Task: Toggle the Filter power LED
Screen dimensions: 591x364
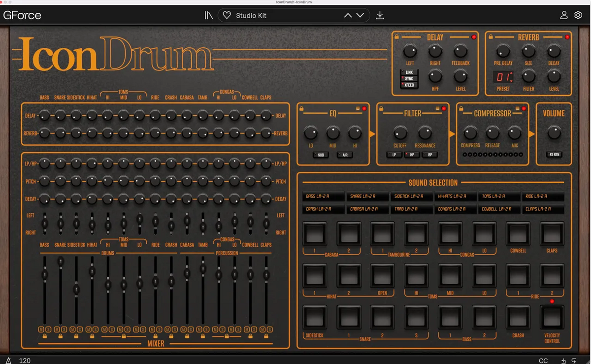Action: tap(444, 108)
